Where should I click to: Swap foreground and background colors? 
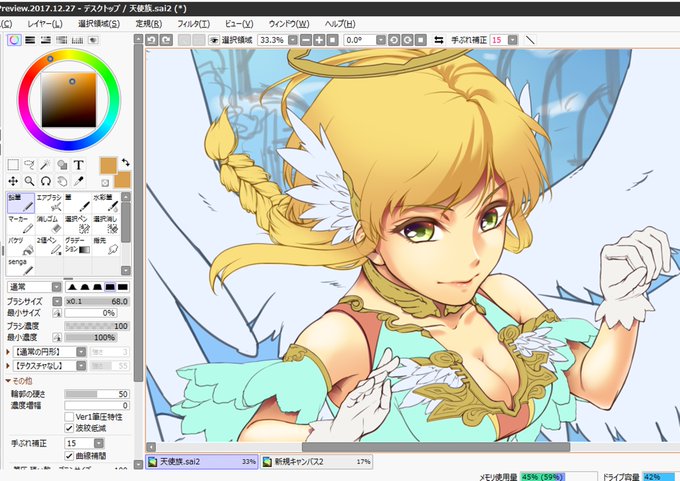(125, 163)
